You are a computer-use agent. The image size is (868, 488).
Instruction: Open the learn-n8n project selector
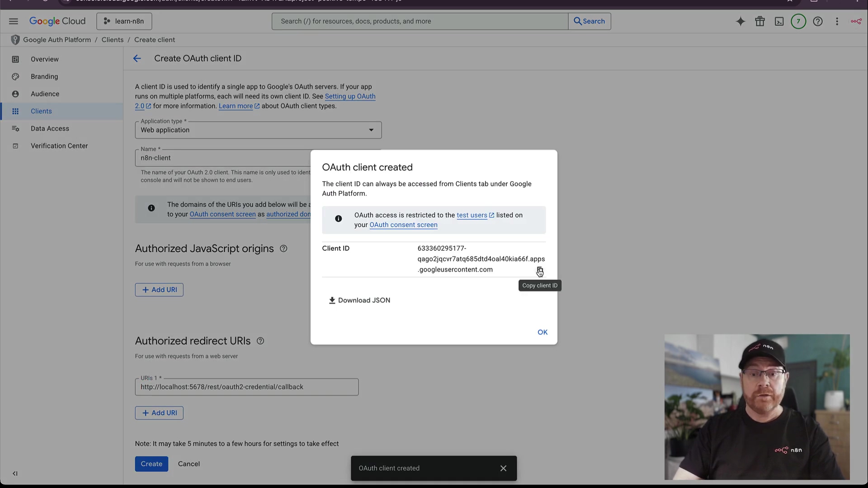tap(124, 21)
